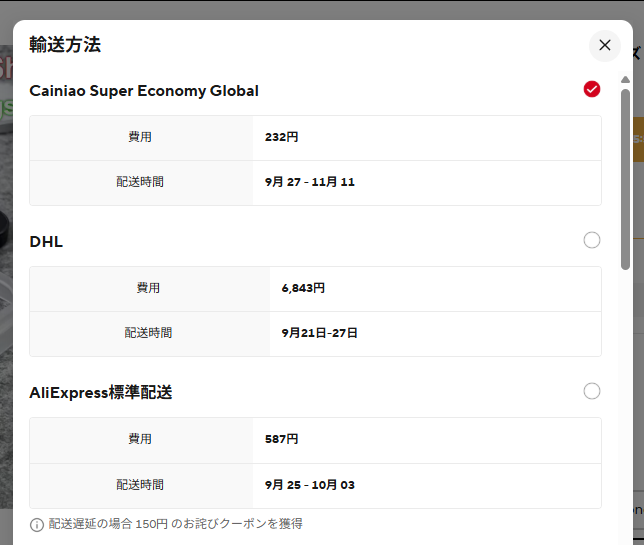Choose the DHL shipping radio button

tap(592, 240)
